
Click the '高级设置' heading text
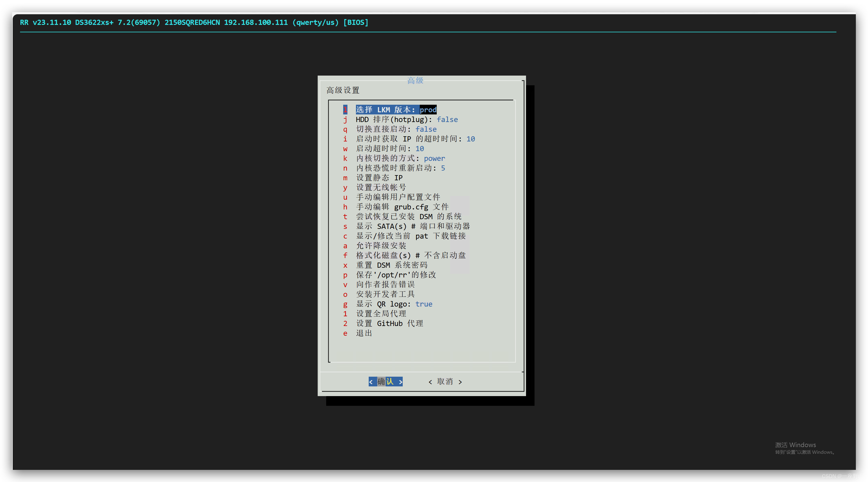pos(343,90)
